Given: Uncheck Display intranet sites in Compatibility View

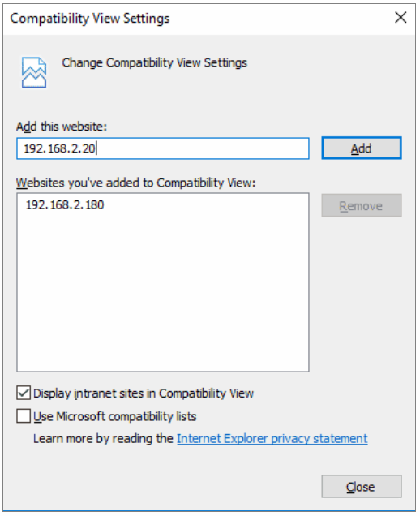Looking at the screenshot, I should [24, 393].
